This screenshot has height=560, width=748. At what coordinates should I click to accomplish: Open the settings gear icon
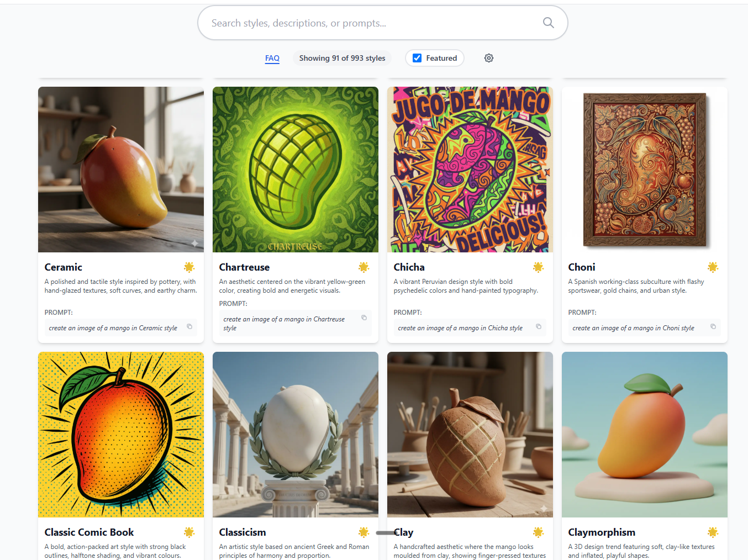point(489,58)
